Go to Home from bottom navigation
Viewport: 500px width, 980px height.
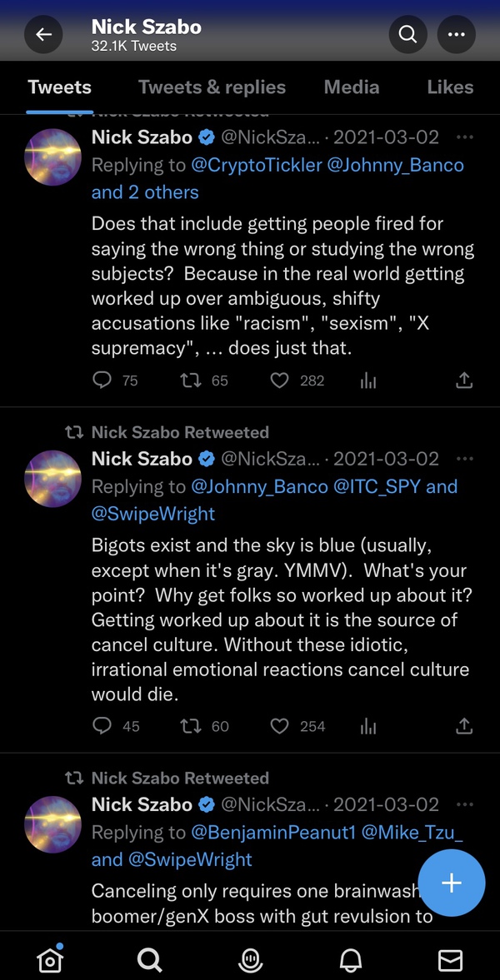coord(50,960)
